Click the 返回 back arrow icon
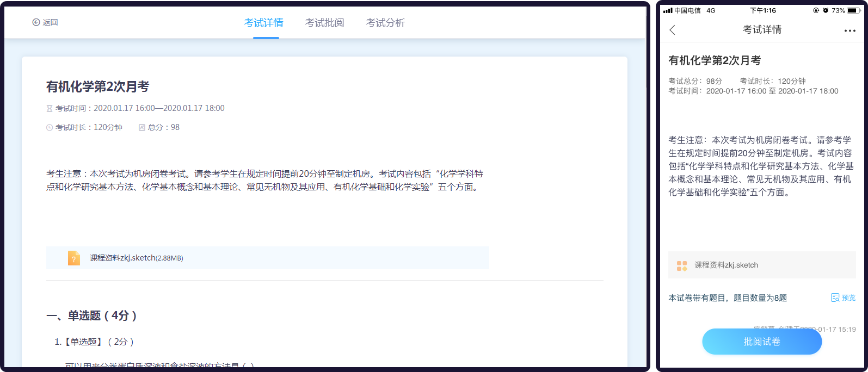868x372 pixels. coord(36,22)
